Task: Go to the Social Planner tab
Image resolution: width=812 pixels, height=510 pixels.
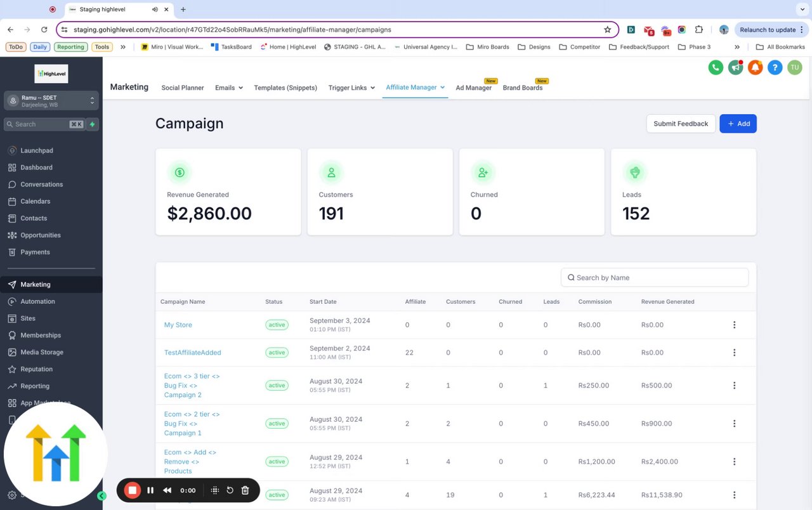Action: [x=182, y=88]
